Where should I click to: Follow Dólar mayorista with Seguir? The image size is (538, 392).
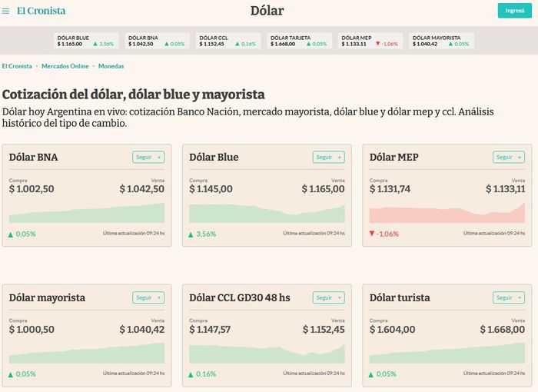148,297
